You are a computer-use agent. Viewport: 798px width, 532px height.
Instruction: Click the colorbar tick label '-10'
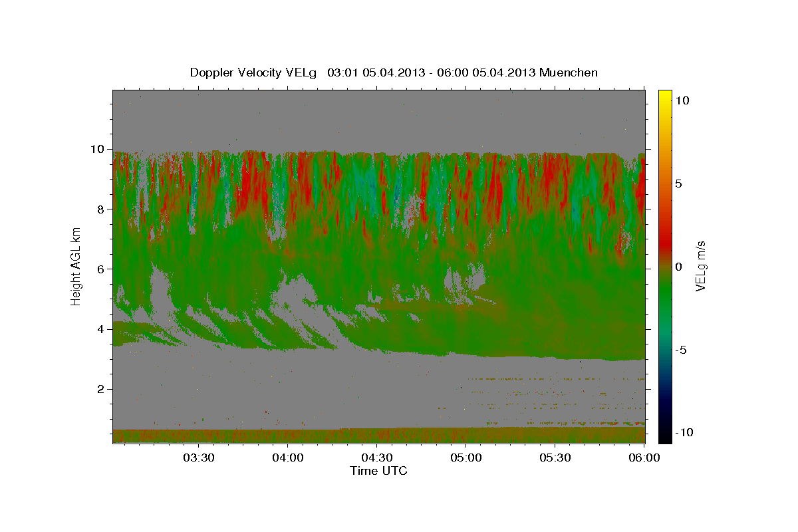tap(684, 433)
